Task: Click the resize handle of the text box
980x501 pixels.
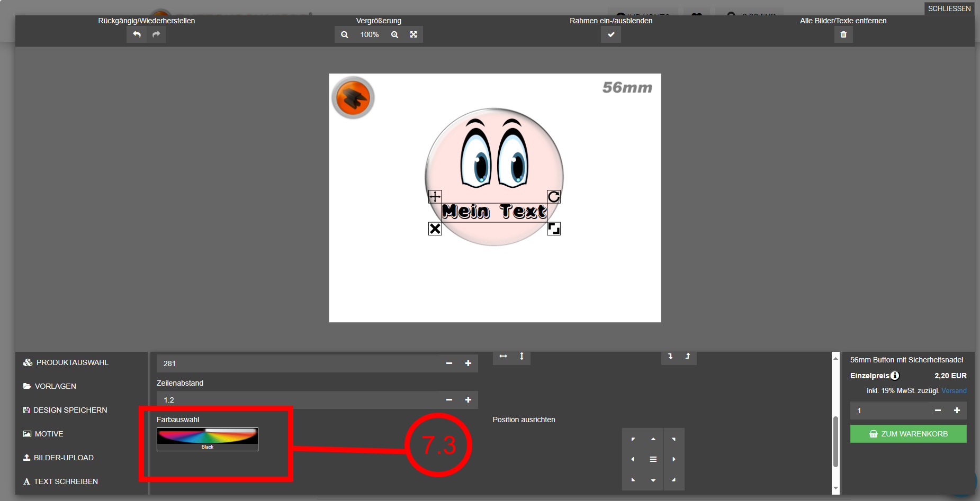Action: [x=554, y=229]
